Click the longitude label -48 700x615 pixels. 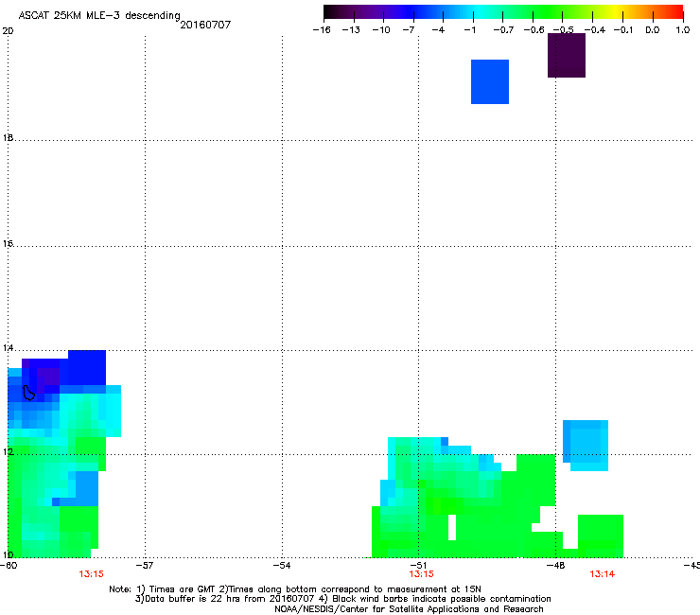point(555,566)
